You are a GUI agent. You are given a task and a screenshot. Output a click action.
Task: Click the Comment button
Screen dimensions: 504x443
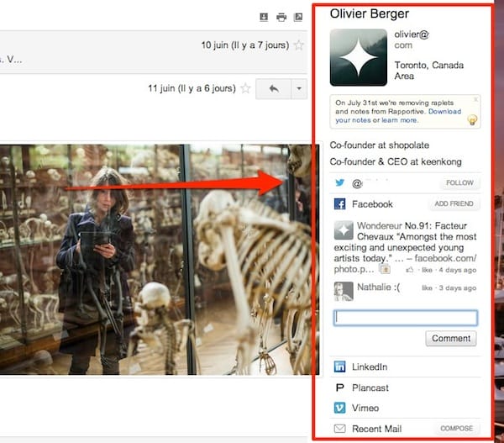coord(451,339)
